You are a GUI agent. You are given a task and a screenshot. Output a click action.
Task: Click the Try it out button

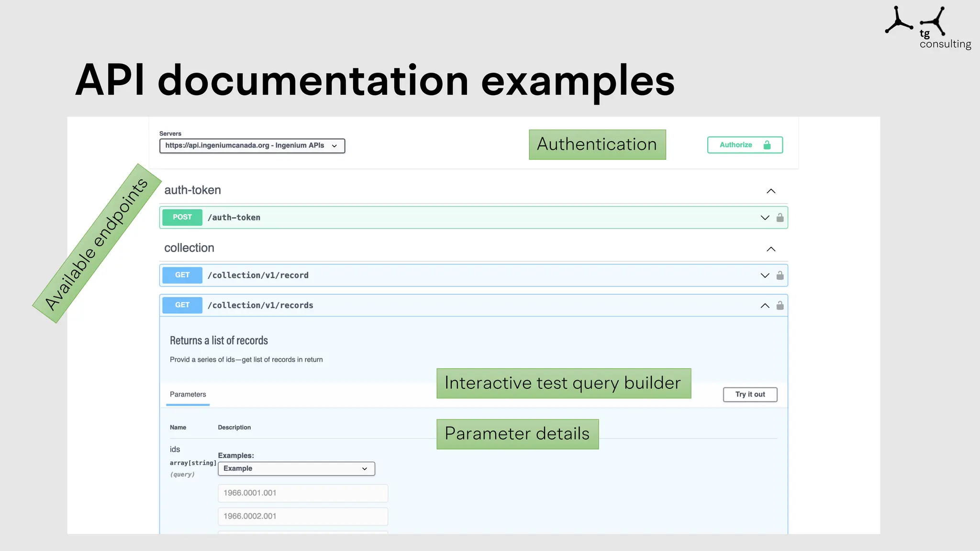coord(750,395)
